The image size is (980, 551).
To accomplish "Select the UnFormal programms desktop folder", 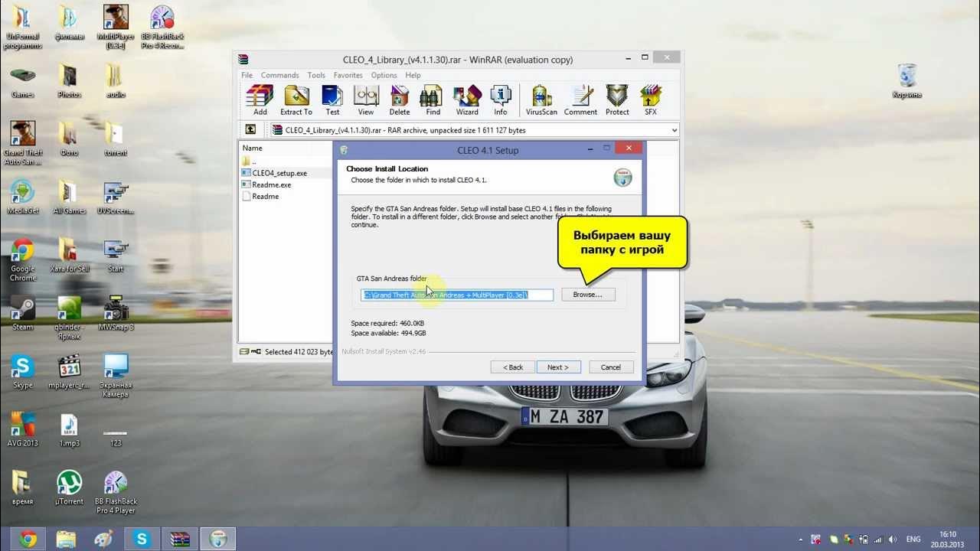I will [x=23, y=27].
